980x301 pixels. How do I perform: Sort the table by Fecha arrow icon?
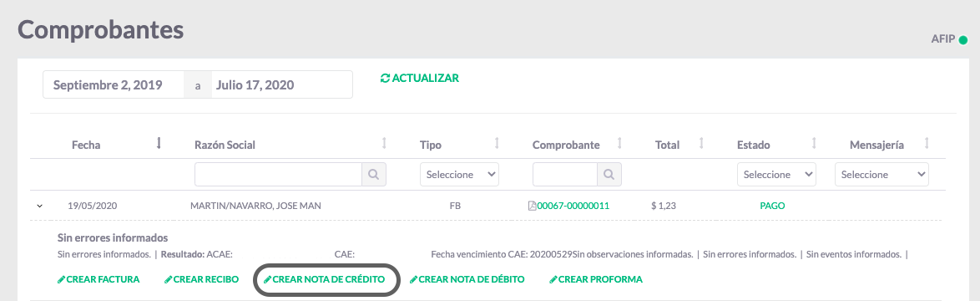(159, 144)
